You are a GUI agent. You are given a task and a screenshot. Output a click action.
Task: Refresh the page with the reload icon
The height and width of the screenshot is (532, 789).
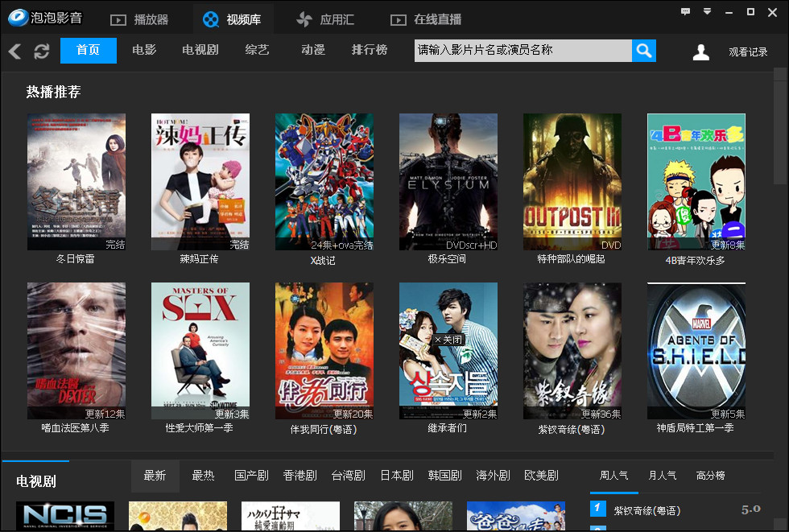tap(42, 51)
